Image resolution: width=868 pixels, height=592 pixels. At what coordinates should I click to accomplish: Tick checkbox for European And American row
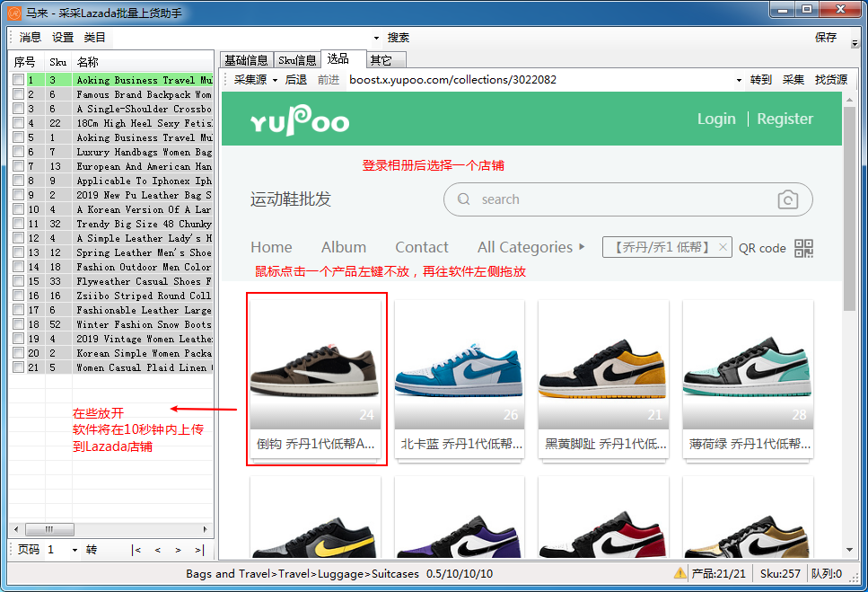[x=18, y=166]
